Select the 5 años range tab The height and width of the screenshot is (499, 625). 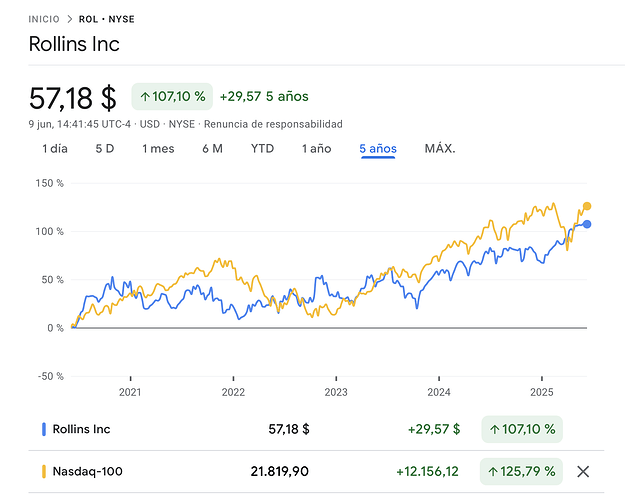[378, 149]
